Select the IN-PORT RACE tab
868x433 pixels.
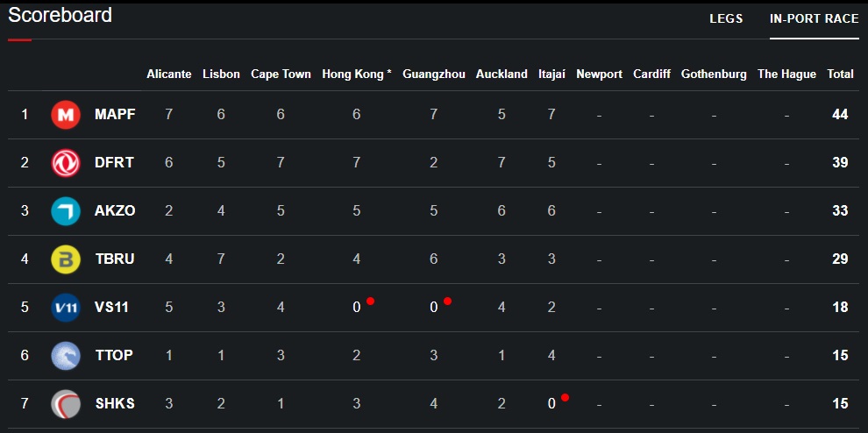pos(814,19)
